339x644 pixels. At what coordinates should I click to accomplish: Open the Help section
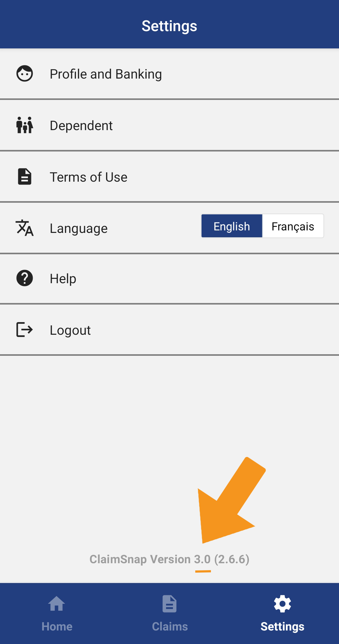63,279
